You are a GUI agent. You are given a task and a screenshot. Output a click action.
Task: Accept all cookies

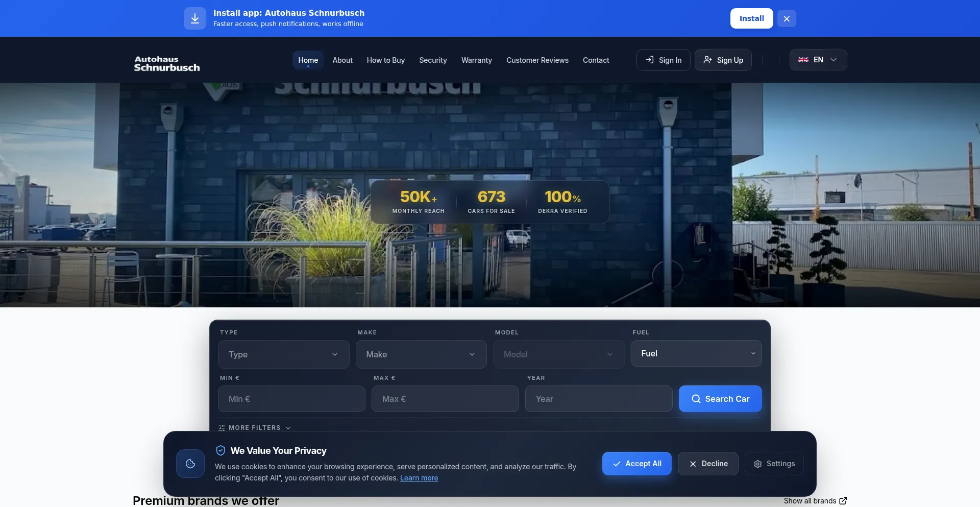636,464
